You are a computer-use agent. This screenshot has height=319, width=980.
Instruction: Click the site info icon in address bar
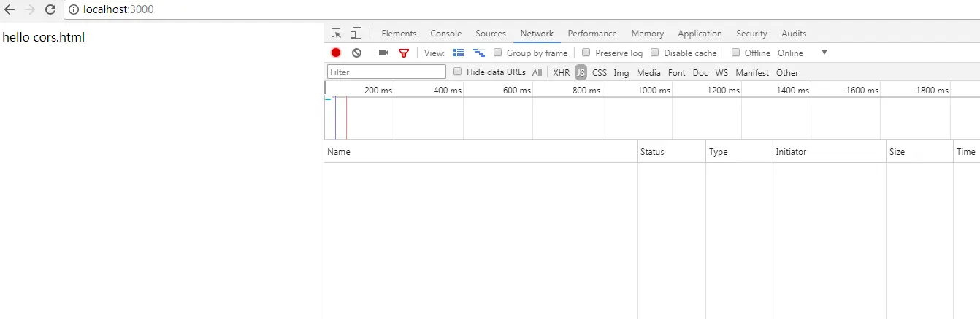pos(74,10)
